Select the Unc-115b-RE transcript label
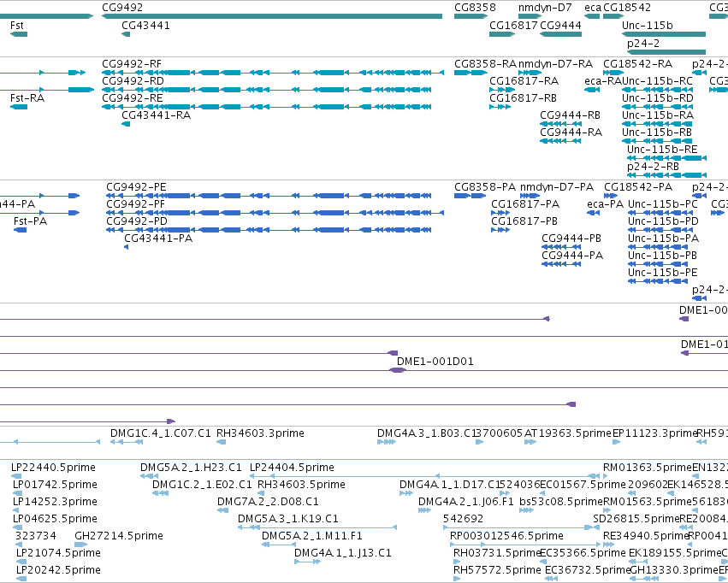This screenshot has height=583, width=728. tap(662, 150)
